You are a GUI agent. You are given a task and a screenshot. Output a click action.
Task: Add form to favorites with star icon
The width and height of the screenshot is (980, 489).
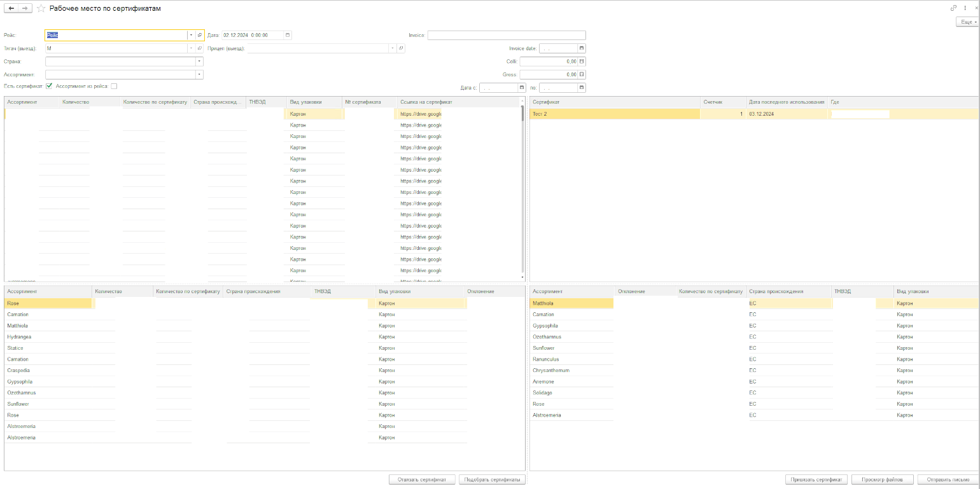(x=41, y=8)
